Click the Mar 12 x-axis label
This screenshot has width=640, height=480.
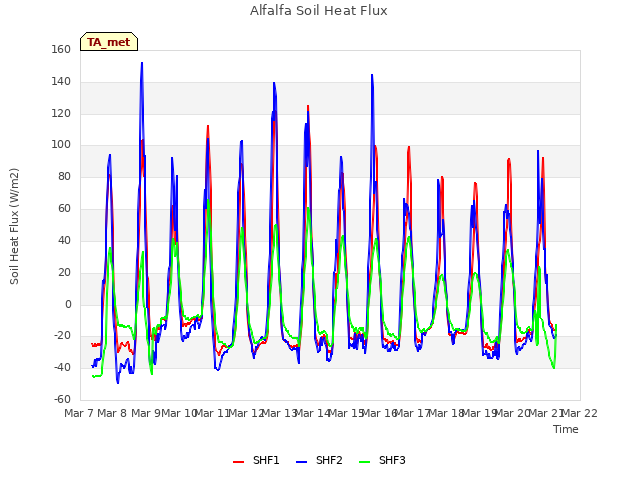[x=246, y=413]
